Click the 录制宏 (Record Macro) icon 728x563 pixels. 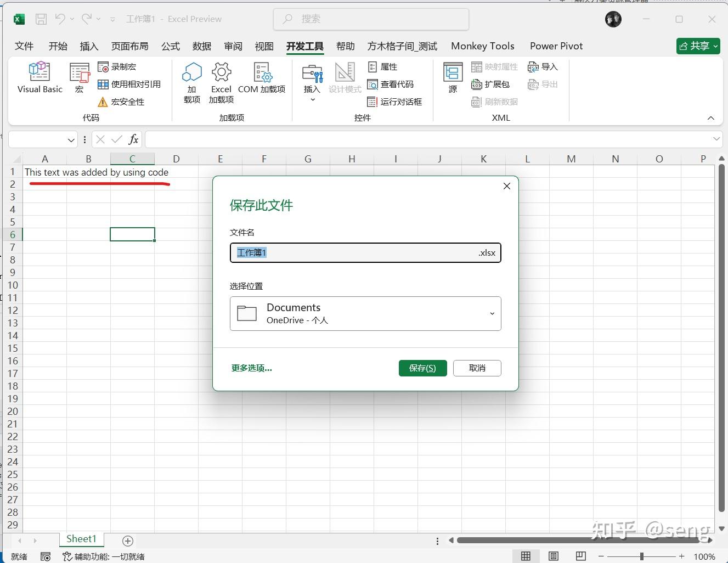pos(104,66)
